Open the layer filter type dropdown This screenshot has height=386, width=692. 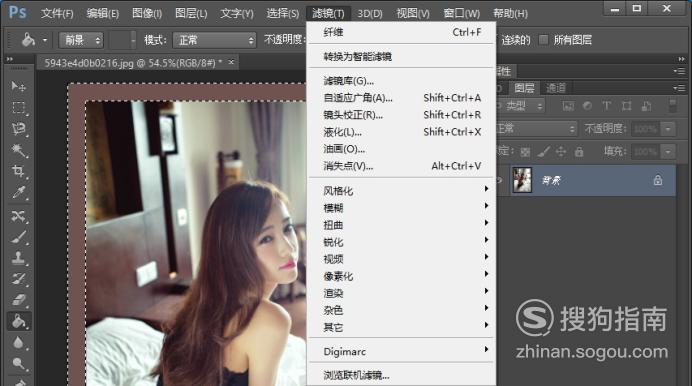(521, 106)
